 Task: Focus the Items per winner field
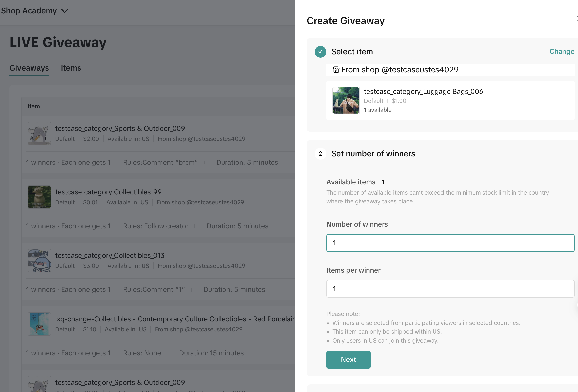click(x=450, y=289)
